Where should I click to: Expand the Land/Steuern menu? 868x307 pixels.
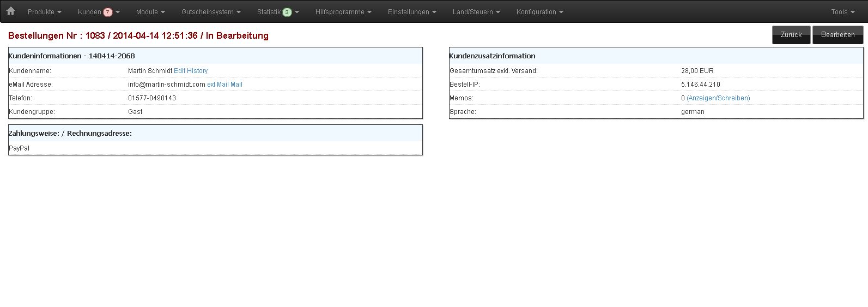[476, 12]
